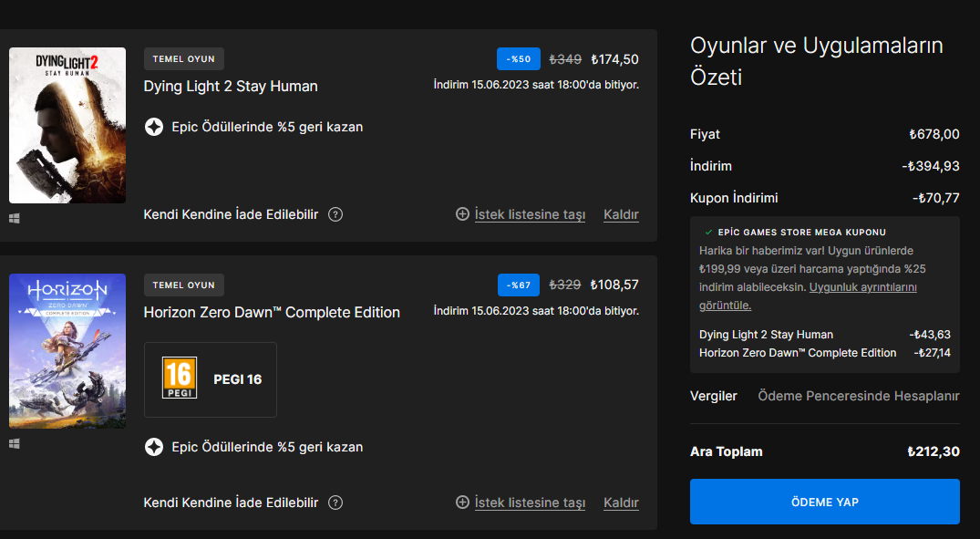
Task: Click Windows platform icon under Horizon cover
Action: click(15, 443)
